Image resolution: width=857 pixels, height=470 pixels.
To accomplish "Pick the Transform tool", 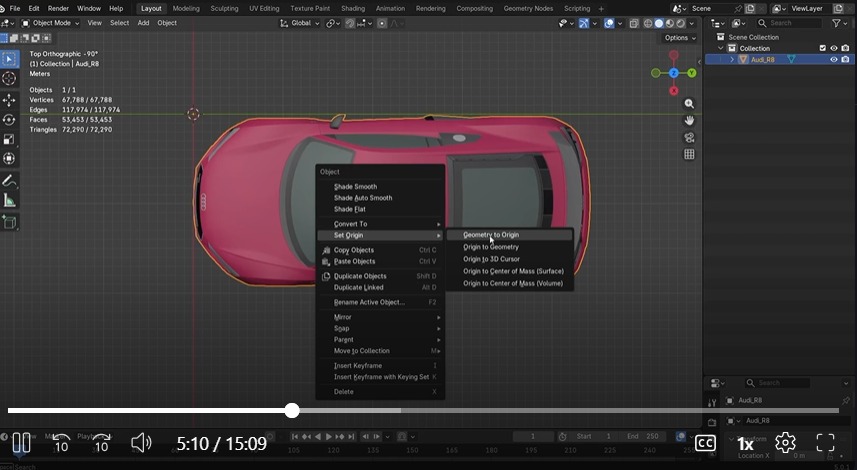I will click(x=9, y=158).
